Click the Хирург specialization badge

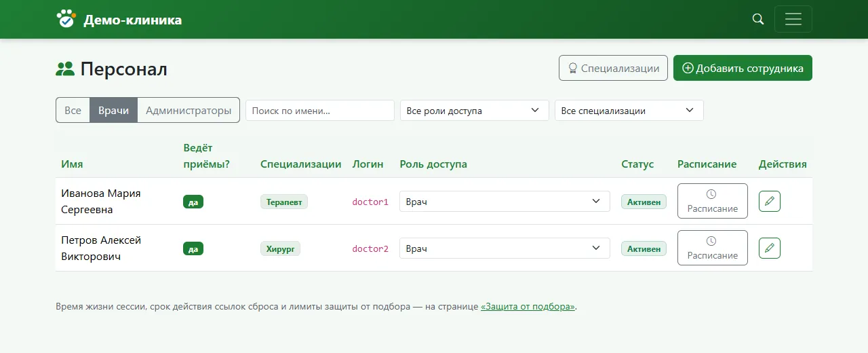280,248
